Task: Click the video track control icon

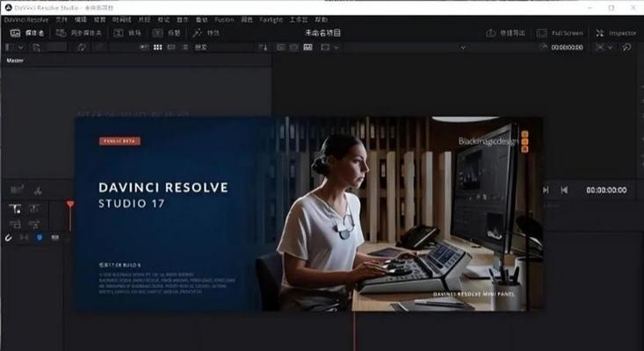Action: [x=15, y=225]
